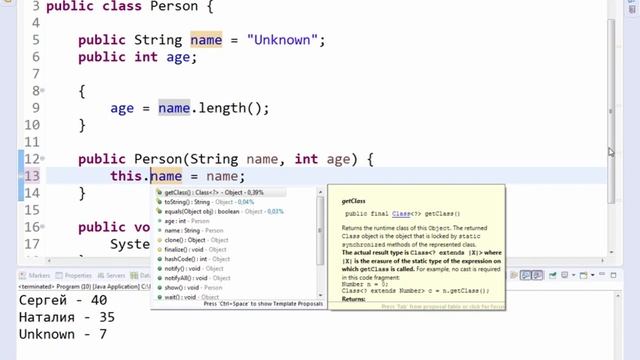Click the method icon beside hashCode()

coord(160,259)
